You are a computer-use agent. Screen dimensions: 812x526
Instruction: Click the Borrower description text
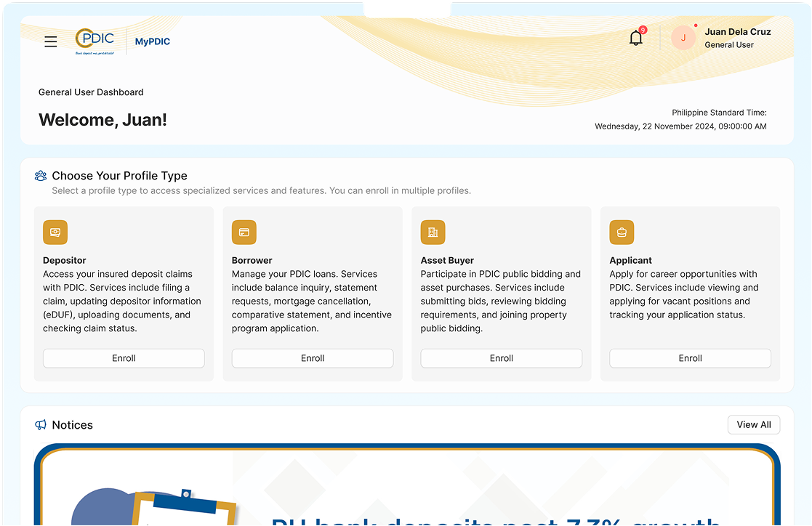point(312,302)
